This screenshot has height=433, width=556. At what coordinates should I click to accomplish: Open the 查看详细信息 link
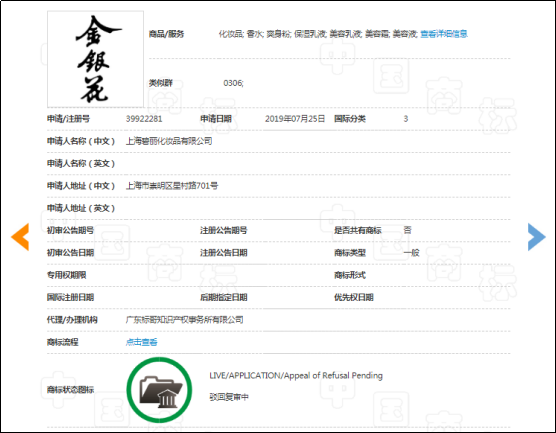(x=444, y=34)
